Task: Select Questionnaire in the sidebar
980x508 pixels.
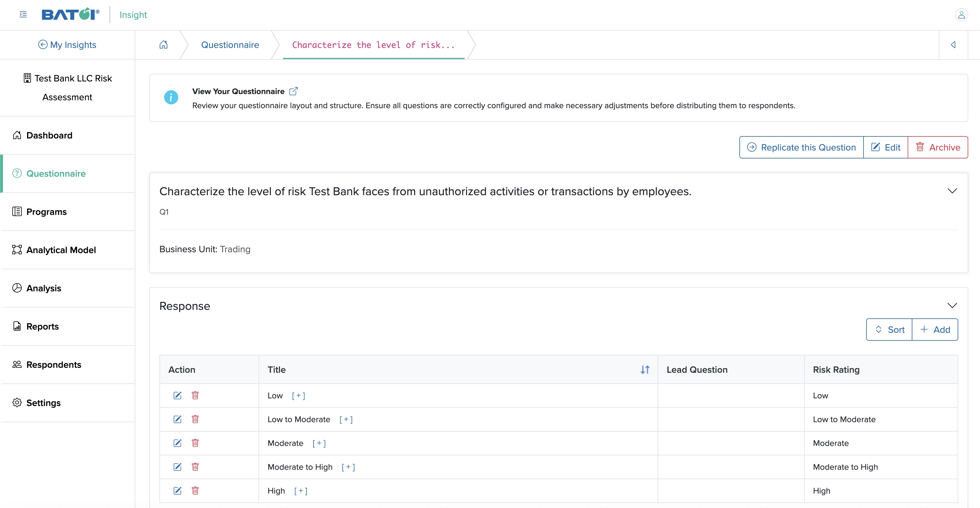Action: coord(68,173)
